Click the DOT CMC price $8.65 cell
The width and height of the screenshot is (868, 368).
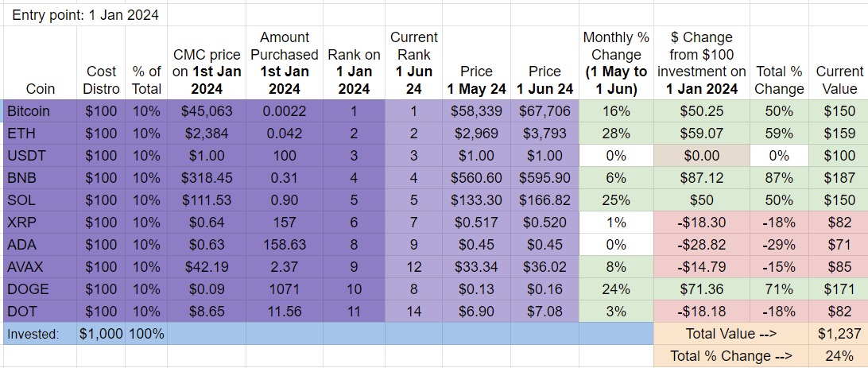coord(207,312)
